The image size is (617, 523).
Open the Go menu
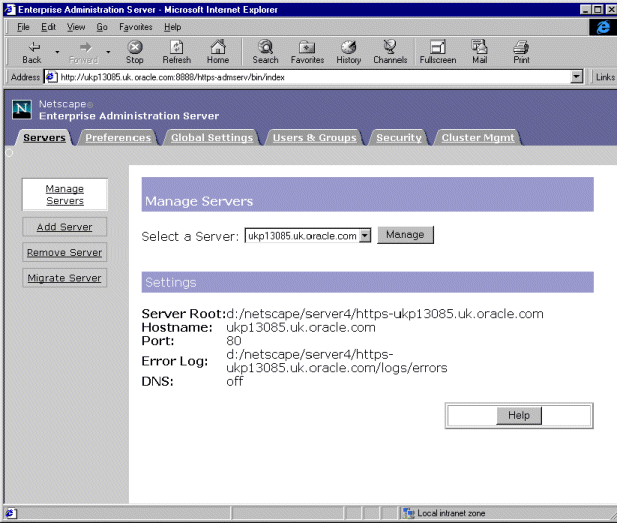(x=102, y=27)
